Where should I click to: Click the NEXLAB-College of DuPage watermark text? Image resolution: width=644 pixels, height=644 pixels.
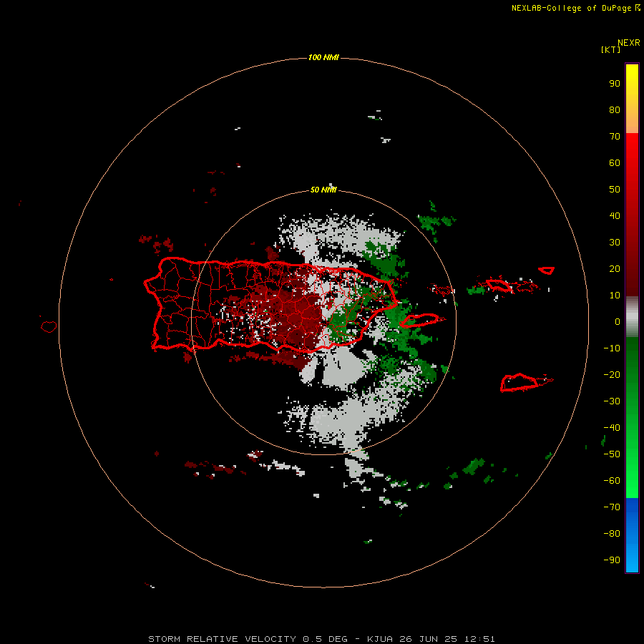click(x=576, y=8)
